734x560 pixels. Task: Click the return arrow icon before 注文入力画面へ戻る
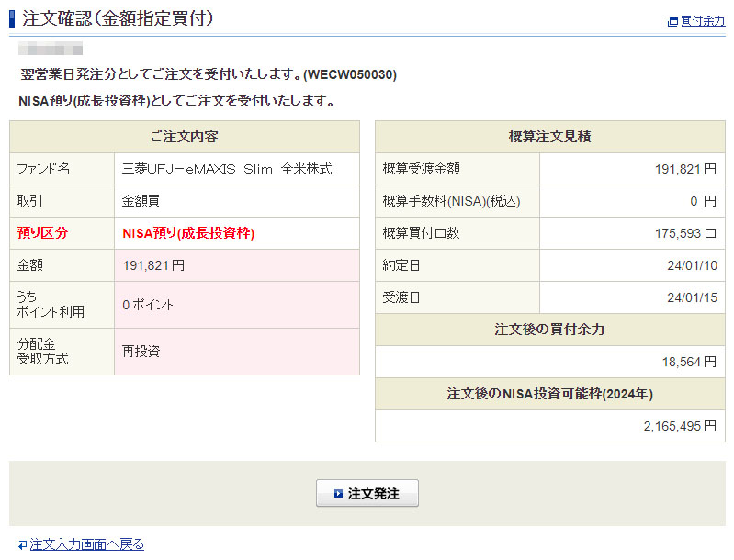coord(22,544)
